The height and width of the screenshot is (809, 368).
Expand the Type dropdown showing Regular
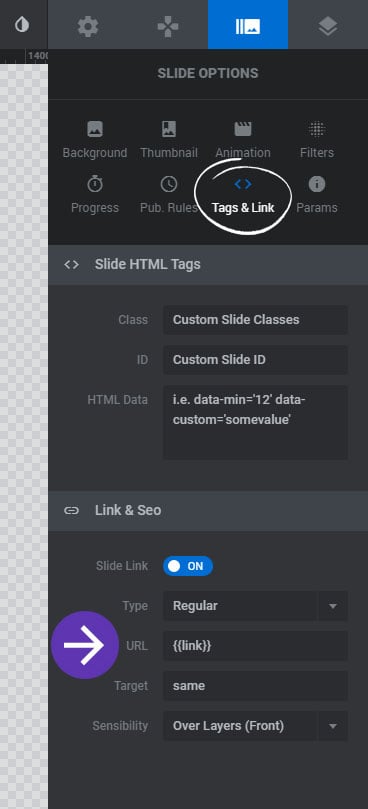[x=255, y=606]
